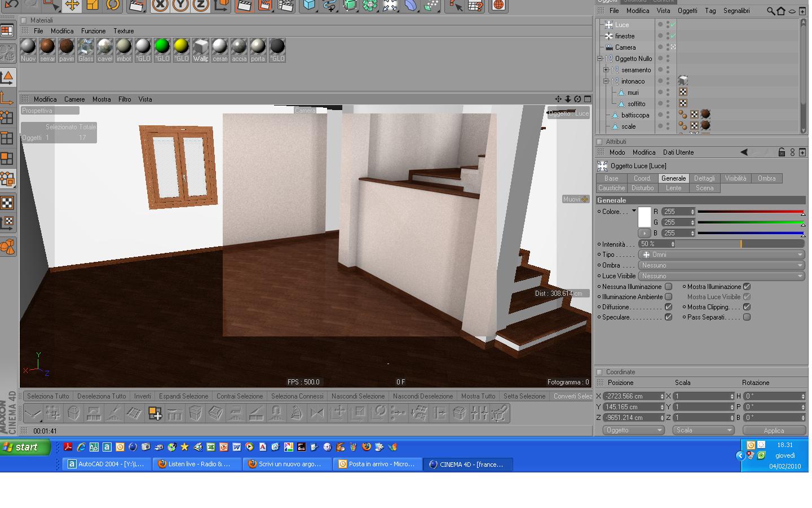Viewport: 812px width, 508px height.
Task: Click the Seleziona Tutto button
Action: pyautogui.click(x=48, y=396)
